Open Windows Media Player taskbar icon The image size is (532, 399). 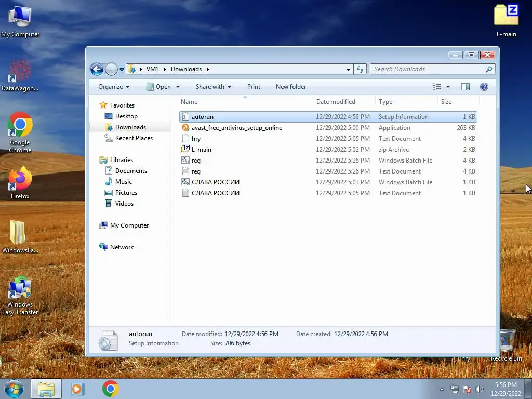(77, 389)
